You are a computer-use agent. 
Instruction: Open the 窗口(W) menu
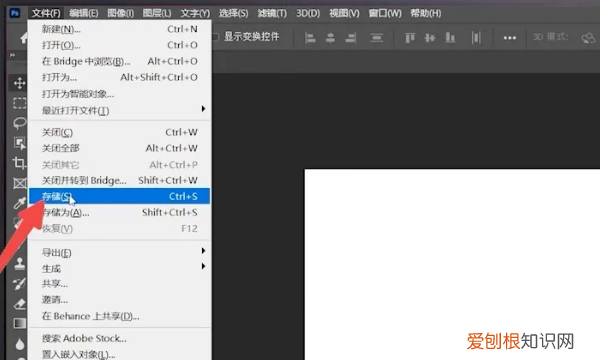pyautogui.click(x=385, y=13)
